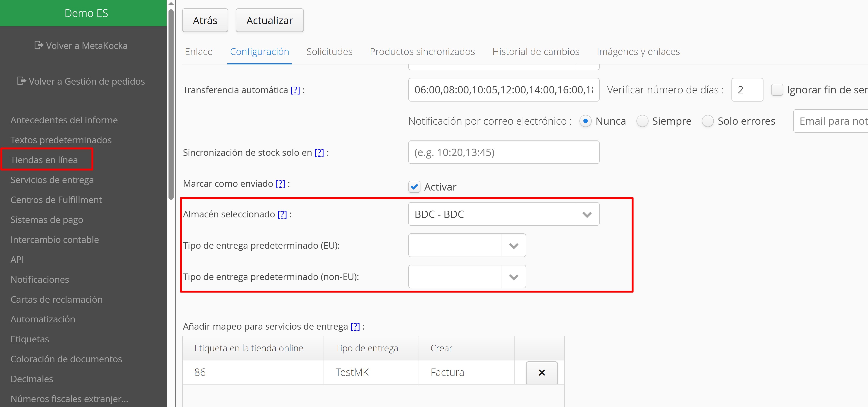Click the Atrás button
Image resolution: width=868 pixels, height=407 pixels.
(205, 20)
